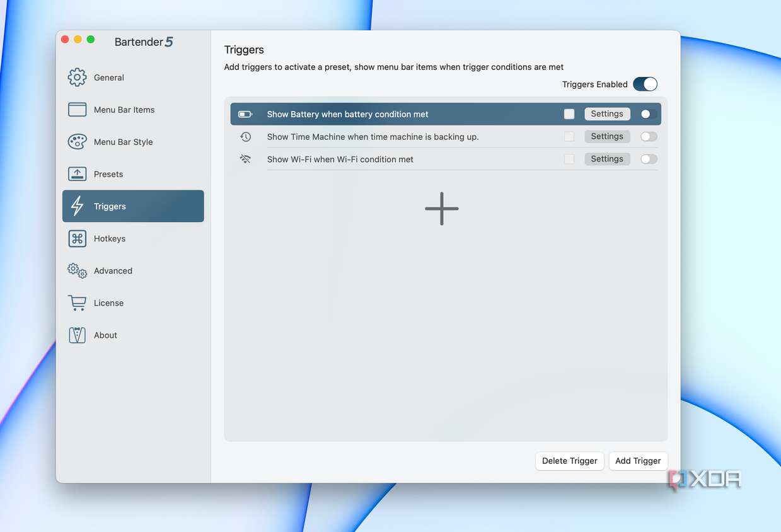This screenshot has width=781, height=532.
Task: Turn off the Triggers Enabled switch
Action: [x=645, y=84]
